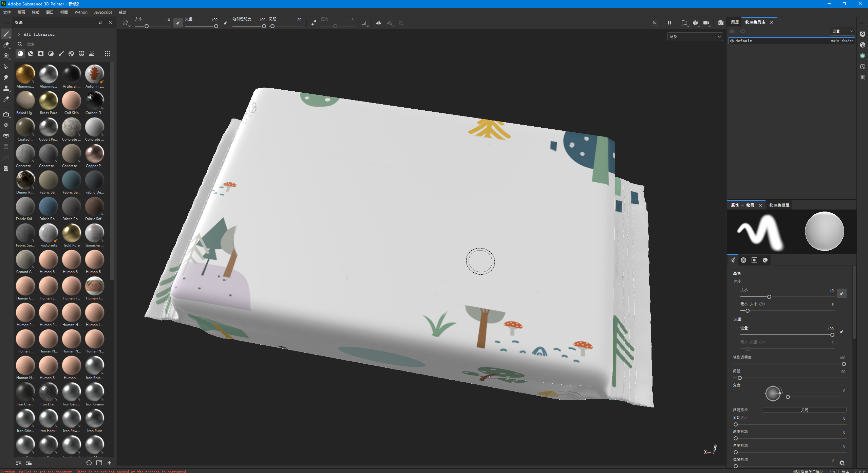Open the Python menu
The image size is (868, 473).
tap(81, 12)
